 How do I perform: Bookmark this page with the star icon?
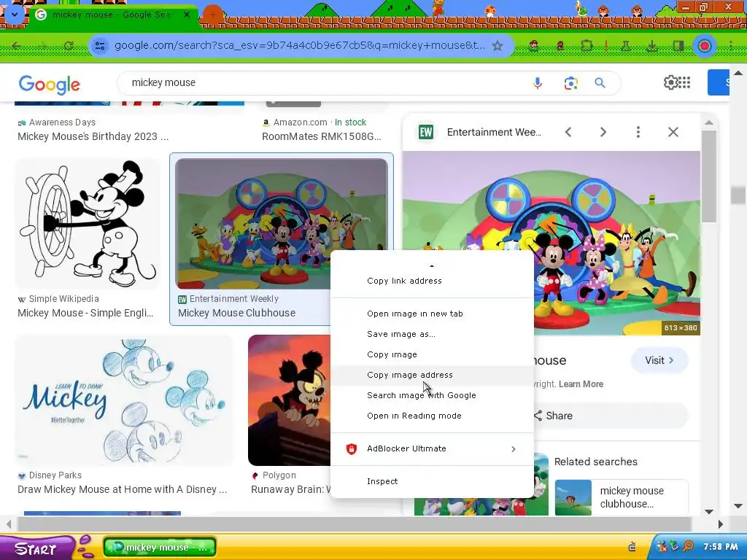[498, 46]
